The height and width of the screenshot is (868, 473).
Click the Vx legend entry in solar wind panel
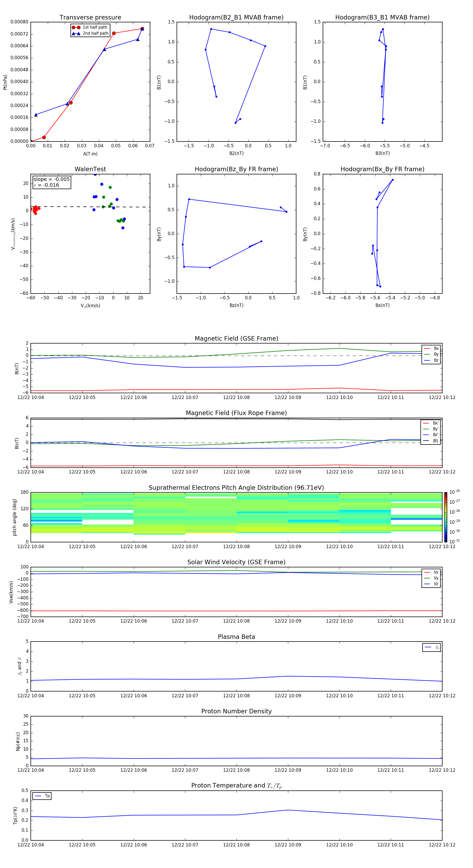(431, 573)
